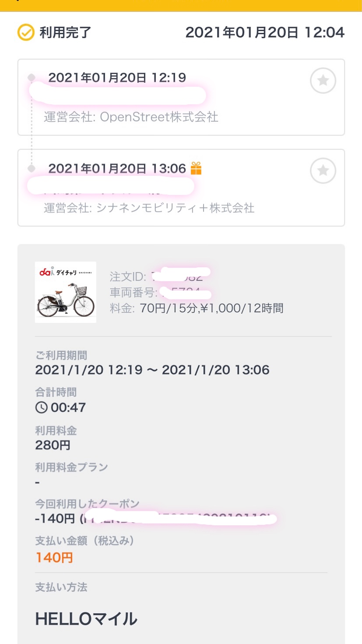The width and height of the screenshot is (362, 644).
Task: Tap the 運営会社: OpenStreet株式会社 text
Action: pos(131,117)
